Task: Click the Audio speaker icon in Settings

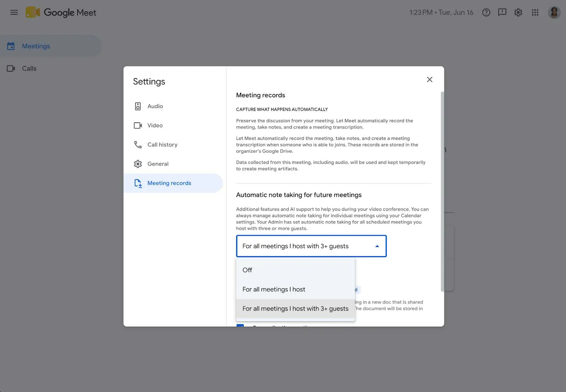Action: click(x=138, y=106)
